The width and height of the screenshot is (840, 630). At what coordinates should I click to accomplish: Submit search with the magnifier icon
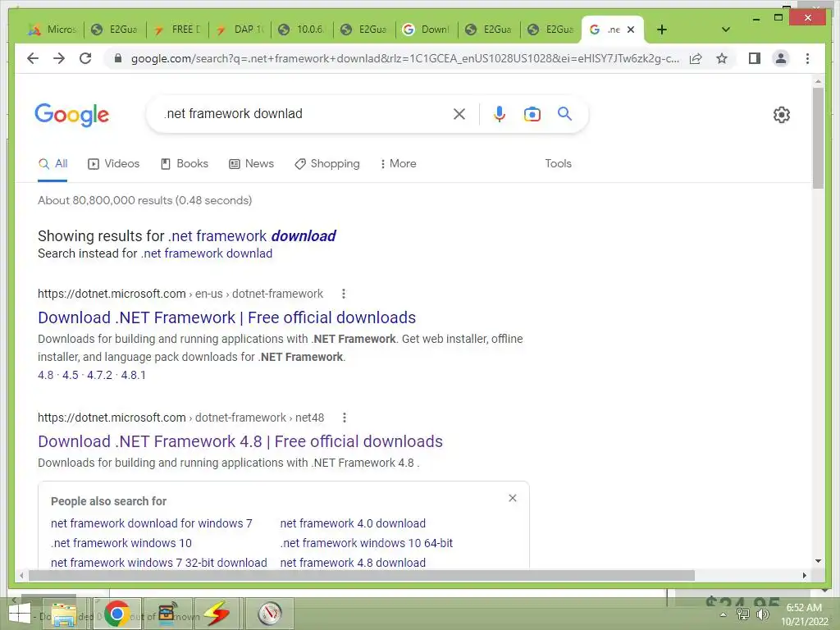(564, 113)
